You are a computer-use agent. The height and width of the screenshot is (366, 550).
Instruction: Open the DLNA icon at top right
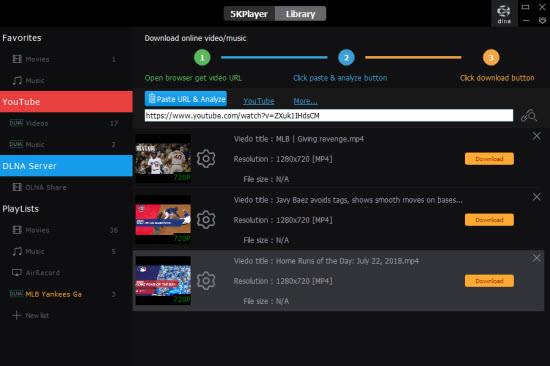[x=504, y=14]
